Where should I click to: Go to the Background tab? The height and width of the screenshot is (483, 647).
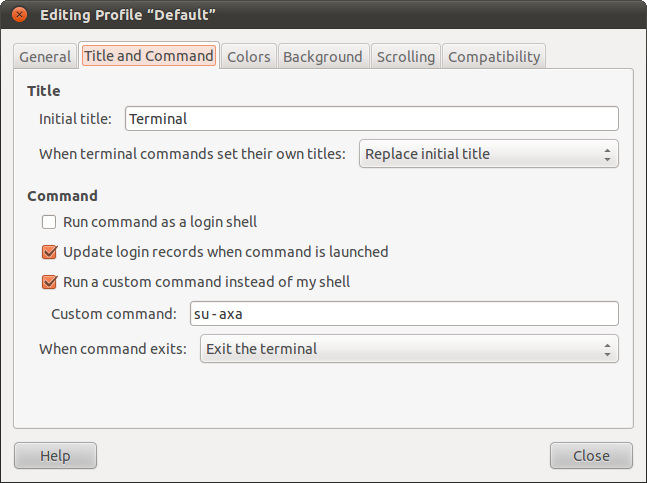(x=322, y=57)
